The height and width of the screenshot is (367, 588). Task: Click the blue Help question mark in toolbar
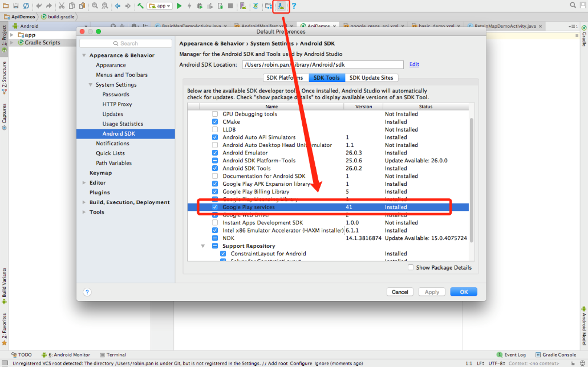coord(294,6)
